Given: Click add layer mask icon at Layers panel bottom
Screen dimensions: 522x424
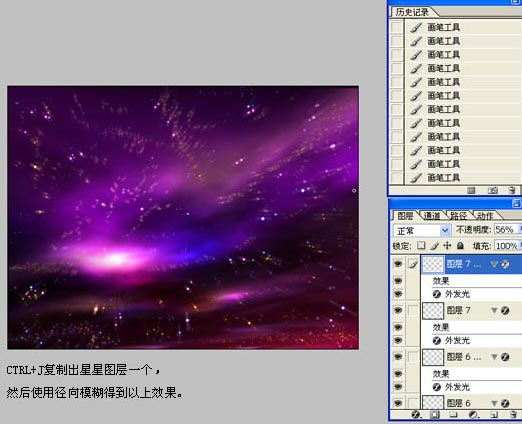Looking at the screenshot, I should [x=434, y=415].
